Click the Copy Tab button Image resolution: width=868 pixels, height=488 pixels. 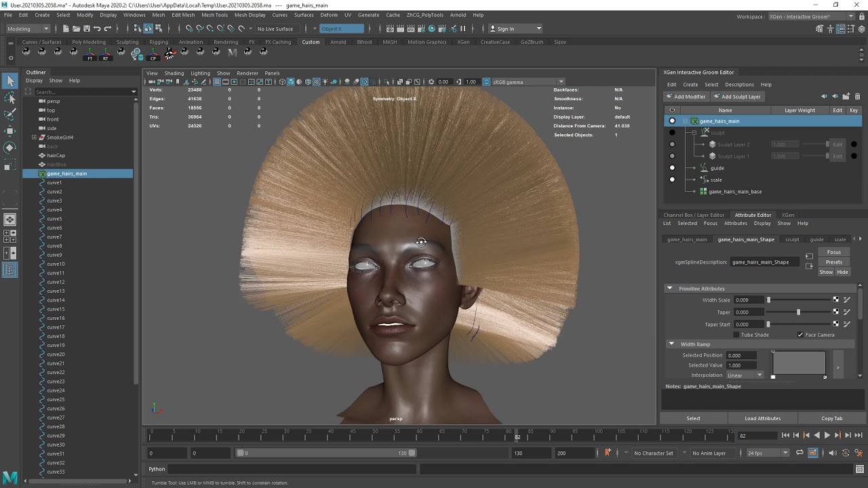click(x=832, y=418)
